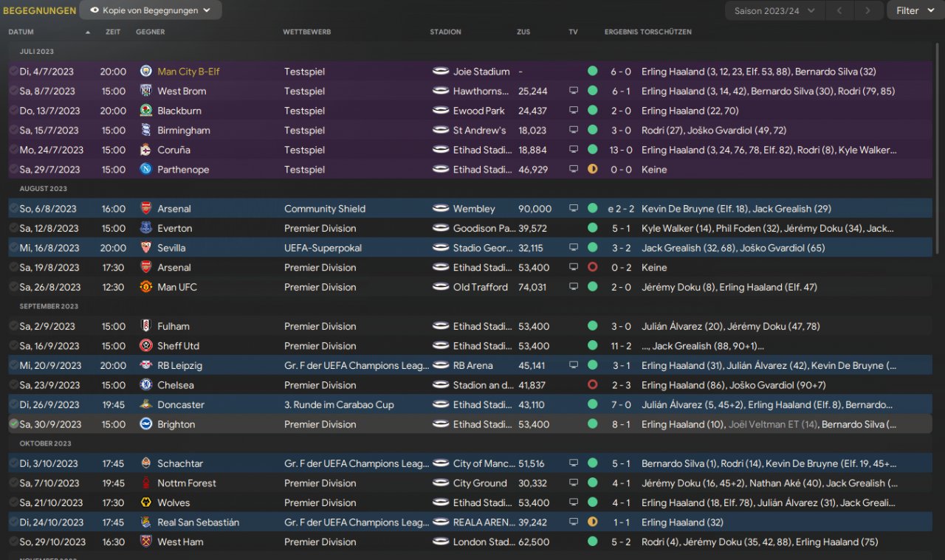Click the Parthenope club badge
945x560 pixels.
146,169
